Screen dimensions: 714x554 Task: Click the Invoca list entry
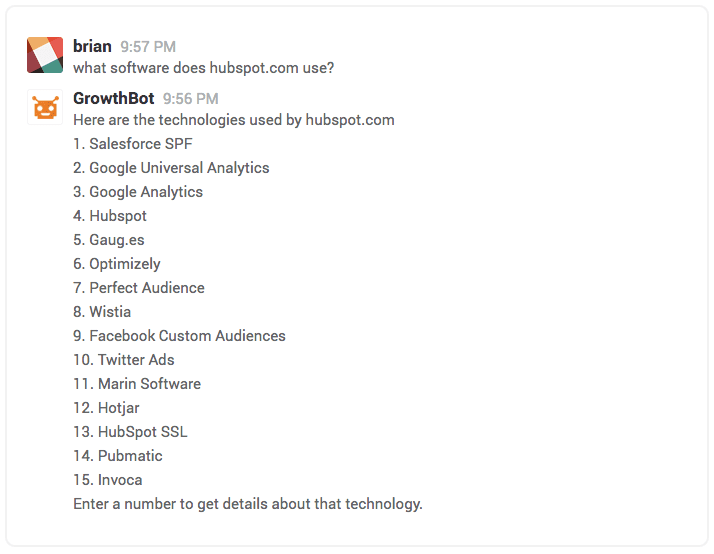click(x=108, y=480)
